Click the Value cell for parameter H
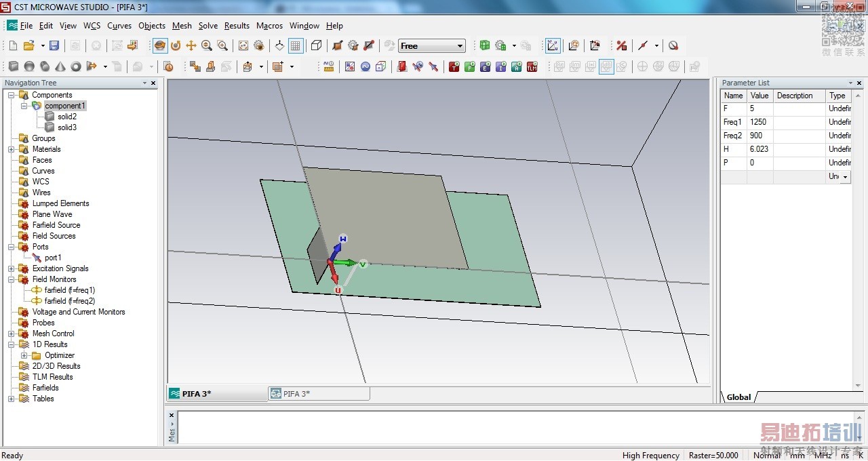 (x=759, y=149)
